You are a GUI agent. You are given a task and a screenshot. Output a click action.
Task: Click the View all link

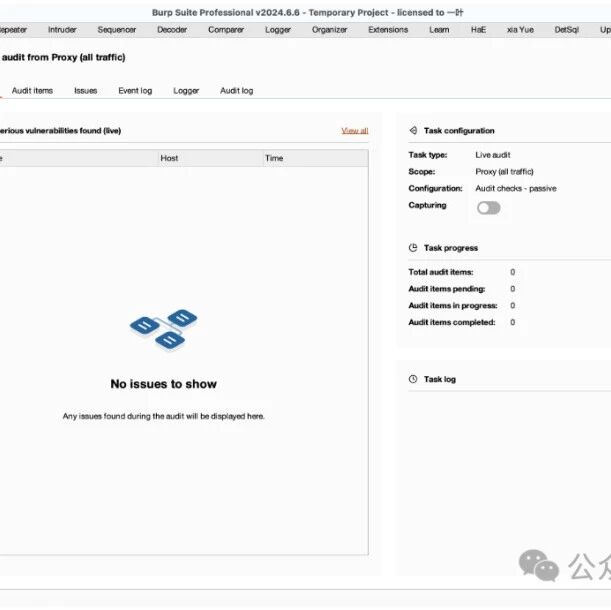355,131
